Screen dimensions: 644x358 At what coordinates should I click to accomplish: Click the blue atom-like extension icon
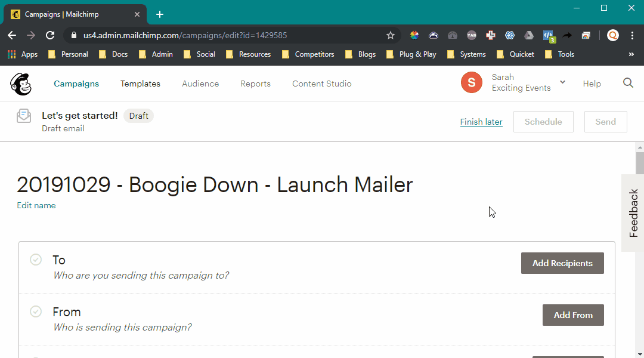tap(510, 35)
